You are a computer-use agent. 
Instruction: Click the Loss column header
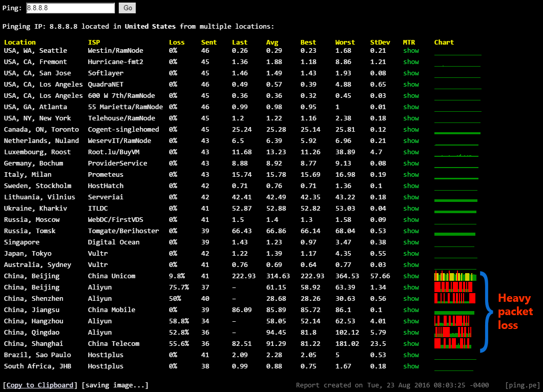coord(177,43)
